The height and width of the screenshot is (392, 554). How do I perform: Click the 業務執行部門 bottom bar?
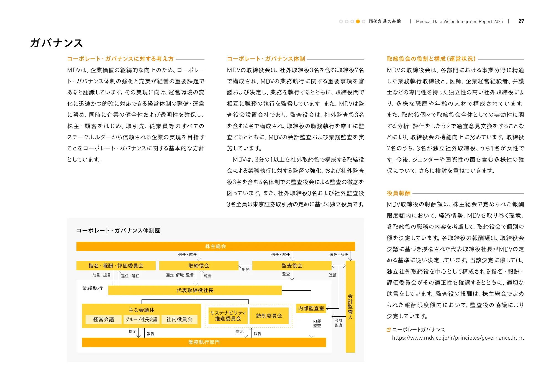tap(204, 342)
